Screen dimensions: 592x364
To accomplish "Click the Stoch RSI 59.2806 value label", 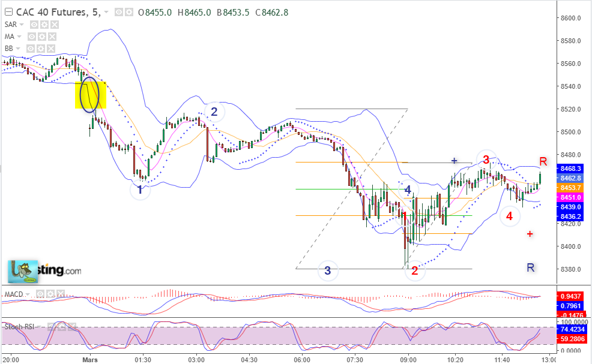I will coord(572,339).
